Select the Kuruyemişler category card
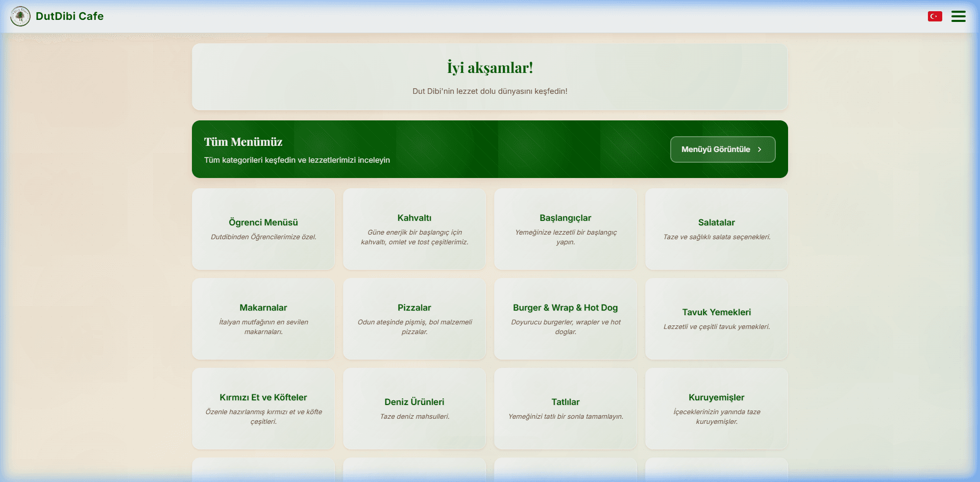Screen dimensions: 980x482 [x=717, y=409]
